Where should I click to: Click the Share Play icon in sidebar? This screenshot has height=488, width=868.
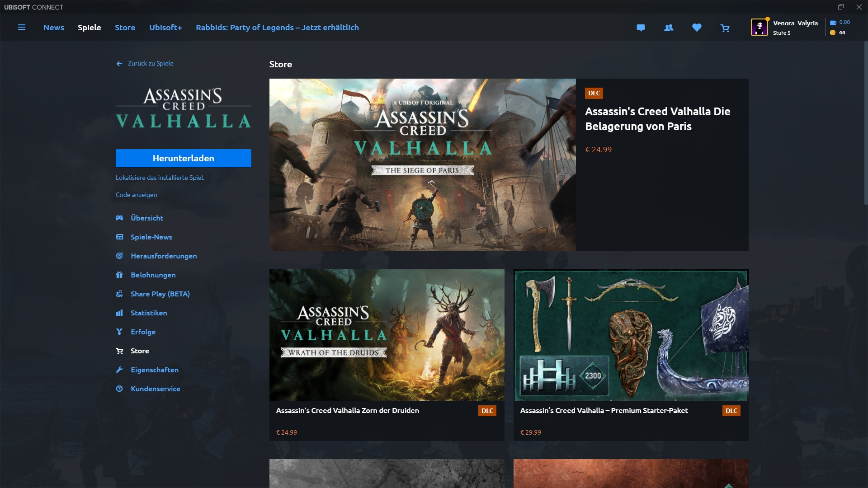click(x=119, y=294)
